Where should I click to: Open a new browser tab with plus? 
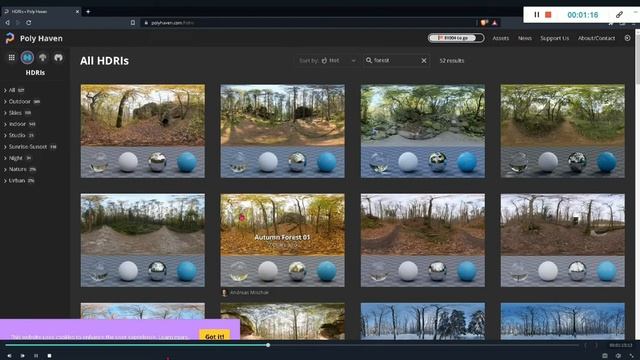[x=88, y=11]
